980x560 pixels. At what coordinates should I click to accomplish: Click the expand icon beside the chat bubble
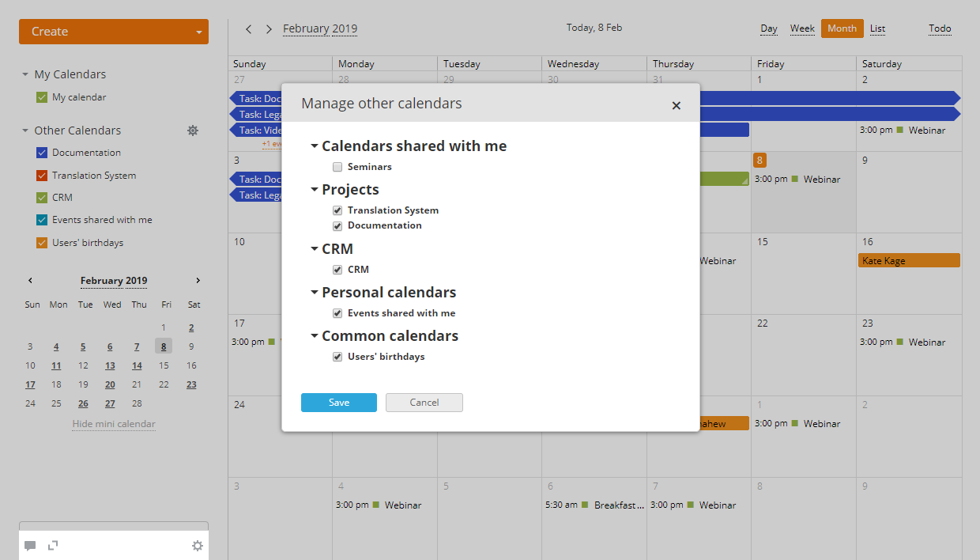coord(52,545)
